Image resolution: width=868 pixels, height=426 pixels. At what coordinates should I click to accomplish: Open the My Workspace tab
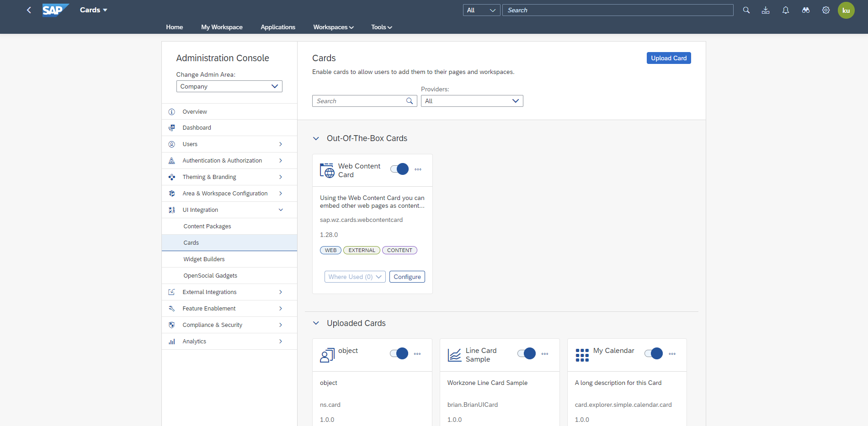coord(222,27)
